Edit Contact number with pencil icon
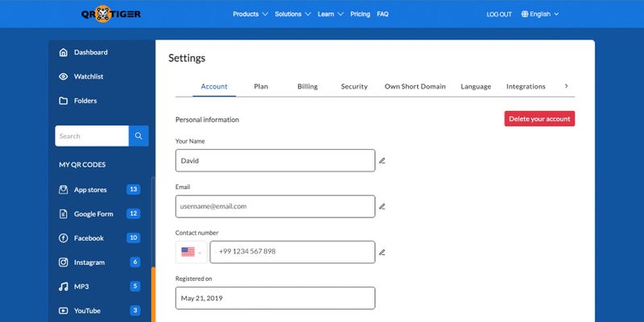This screenshot has height=322, width=644. pyautogui.click(x=382, y=252)
